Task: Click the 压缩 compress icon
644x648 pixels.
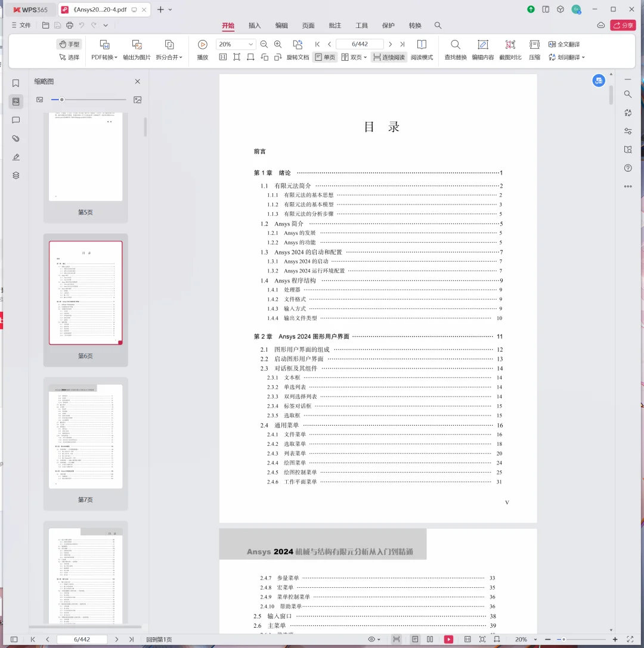Action: (534, 45)
